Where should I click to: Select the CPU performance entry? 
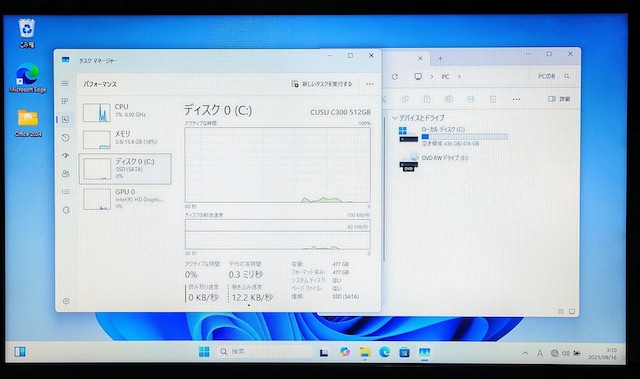pos(125,112)
